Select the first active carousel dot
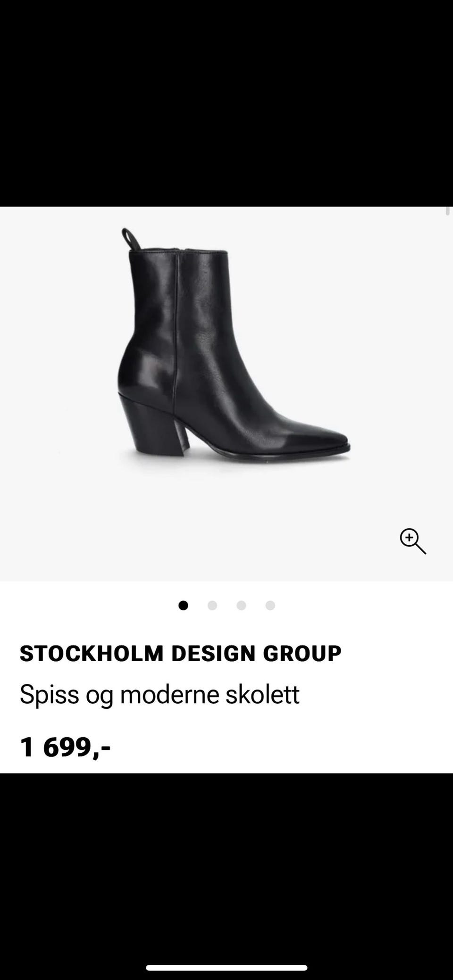The width and height of the screenshot is (453, 980). tap(184, 605)
